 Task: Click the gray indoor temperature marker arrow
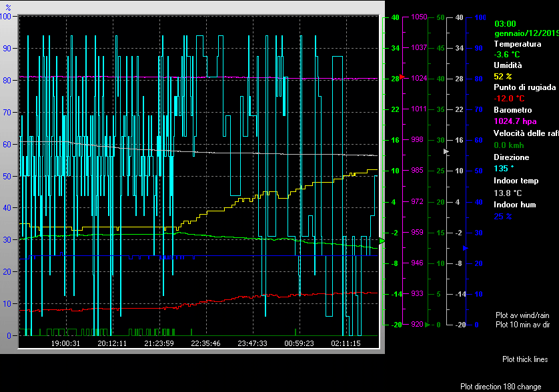[x=447, y=152]
